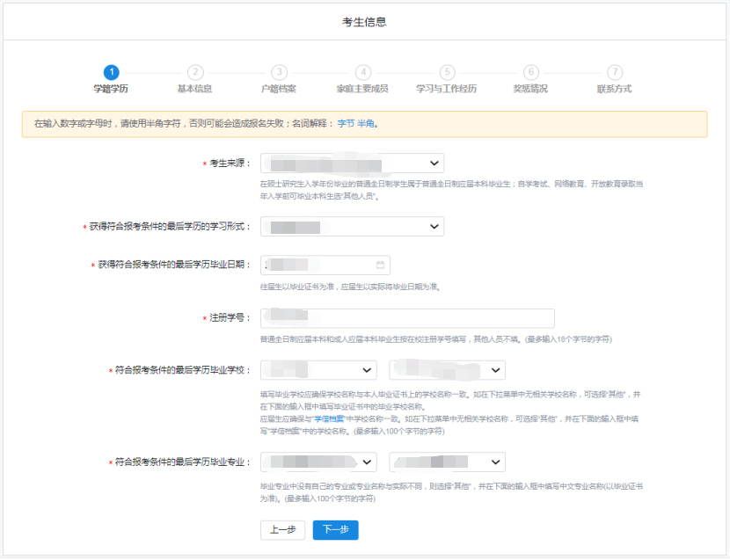This screenshot has height=560, width=730.
Task: Open step 4 家庭主要成员 circle
Action: point(363,72)
